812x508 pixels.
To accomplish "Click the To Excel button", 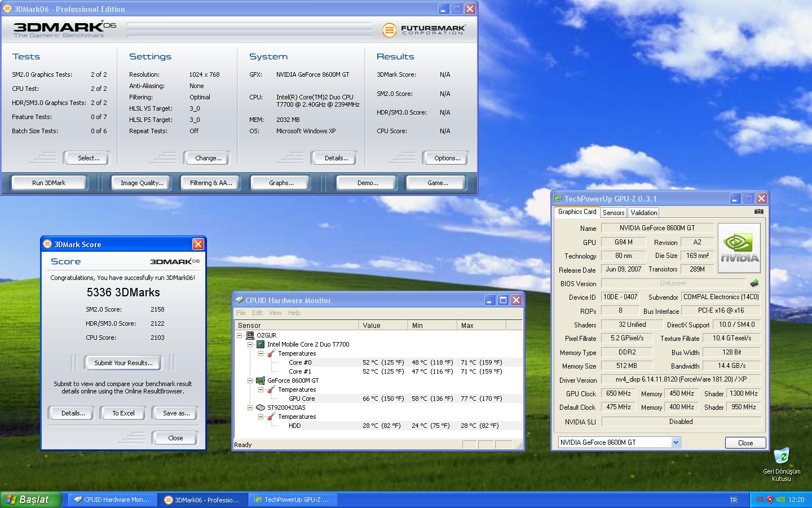I will point(123,413).
